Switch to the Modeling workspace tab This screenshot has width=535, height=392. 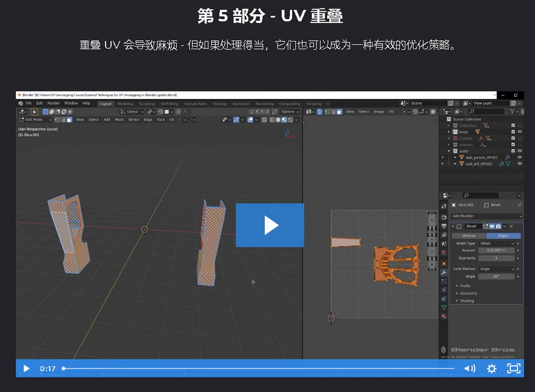click(125, 104)
